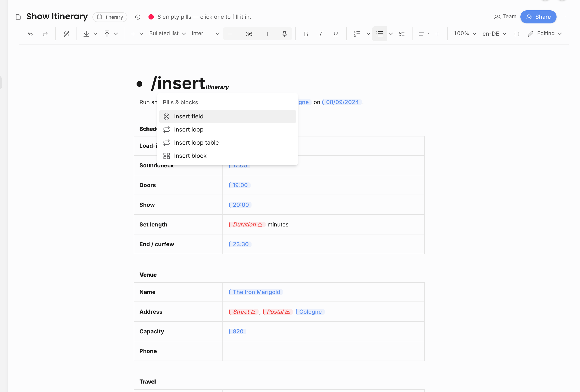Screen dimensions: 580x392
Task: Click the upload arrow icon
Action: (x=107, y=34)
